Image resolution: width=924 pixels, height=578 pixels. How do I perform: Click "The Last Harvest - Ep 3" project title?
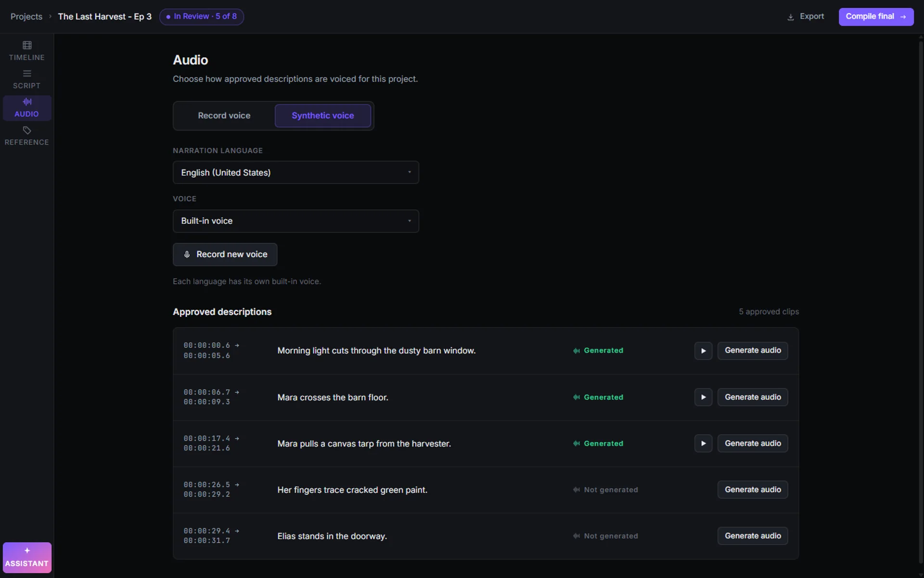click(105, 16)
